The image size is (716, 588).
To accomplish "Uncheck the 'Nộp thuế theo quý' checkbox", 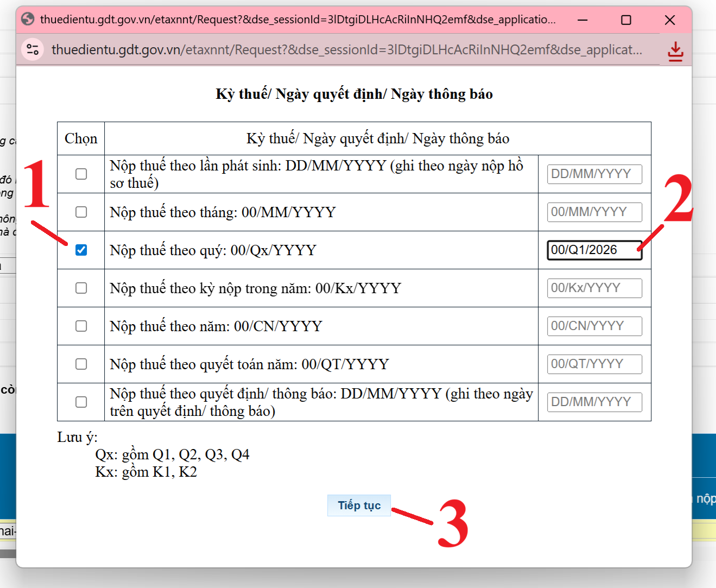I will pyautogui.click(x=81, y=250).
